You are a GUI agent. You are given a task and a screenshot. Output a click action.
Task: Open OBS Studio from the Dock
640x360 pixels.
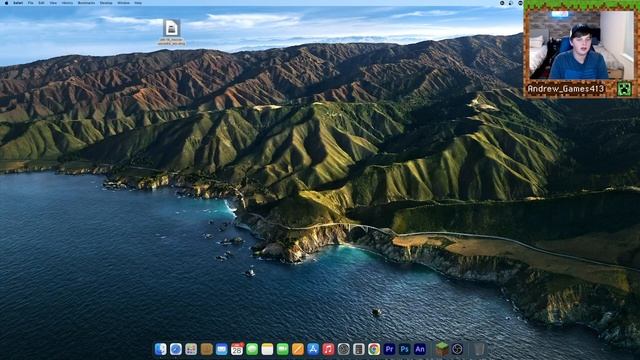pyautogui.click(x=457, y=349)
